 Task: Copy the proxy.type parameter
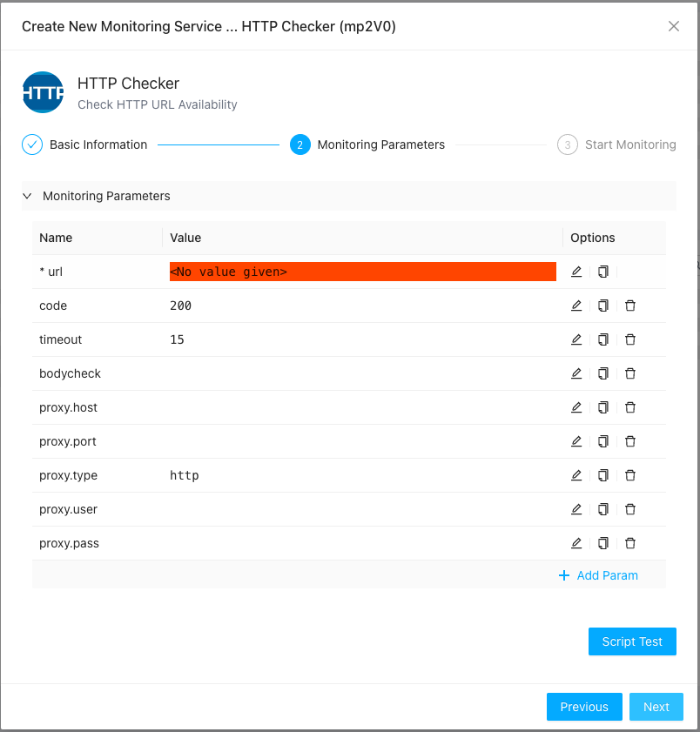click(603, 475)
